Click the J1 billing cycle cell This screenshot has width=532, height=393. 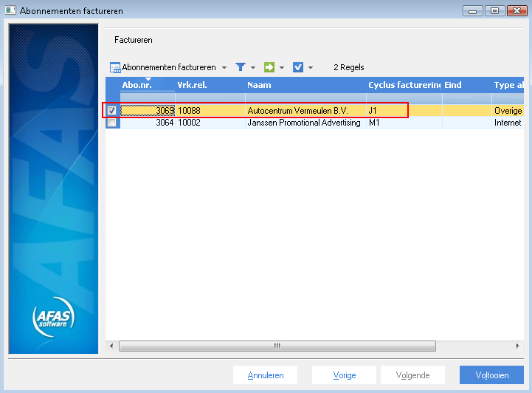404,110
